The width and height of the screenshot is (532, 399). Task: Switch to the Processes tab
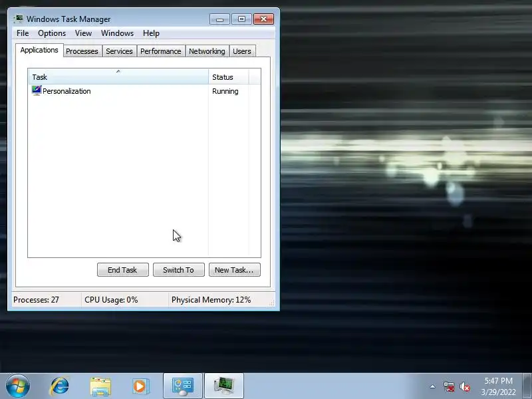click(x=82, y=51)
